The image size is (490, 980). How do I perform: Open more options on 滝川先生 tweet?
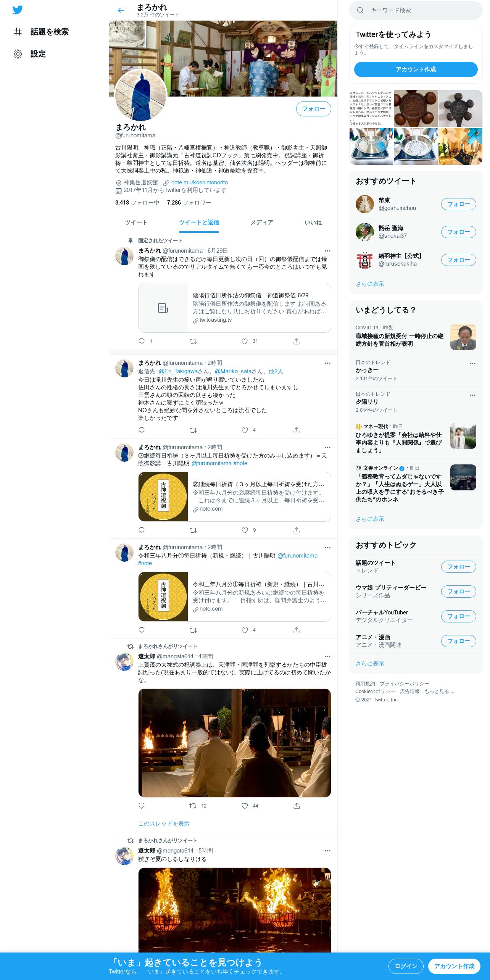[327, 363]
